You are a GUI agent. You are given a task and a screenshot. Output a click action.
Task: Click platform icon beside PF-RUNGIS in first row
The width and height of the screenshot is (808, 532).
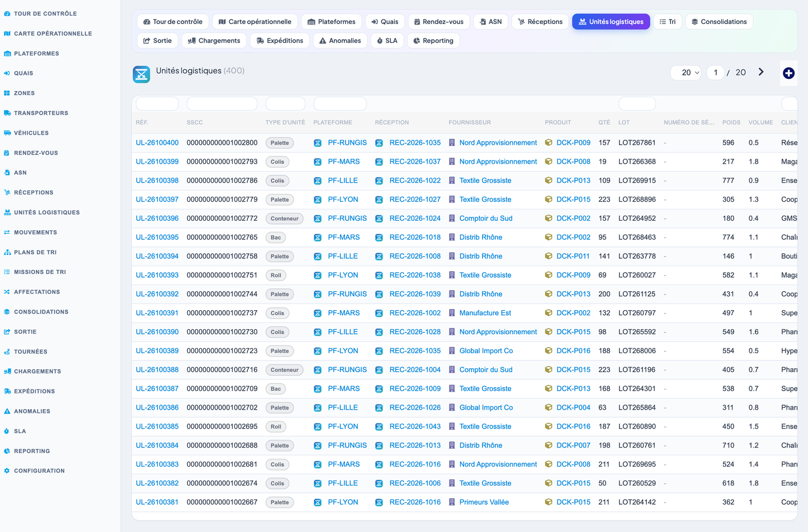pos(318,143)
